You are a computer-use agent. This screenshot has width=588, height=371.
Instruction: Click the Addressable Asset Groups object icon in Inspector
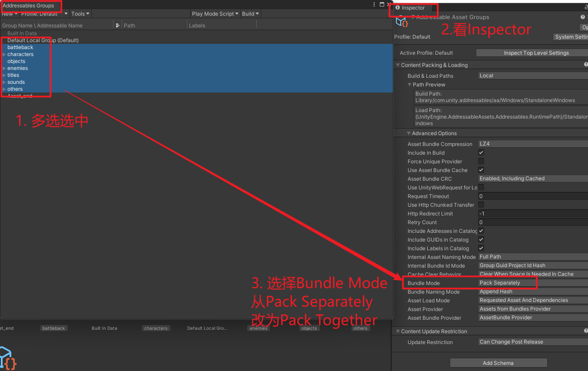[402, 21]
